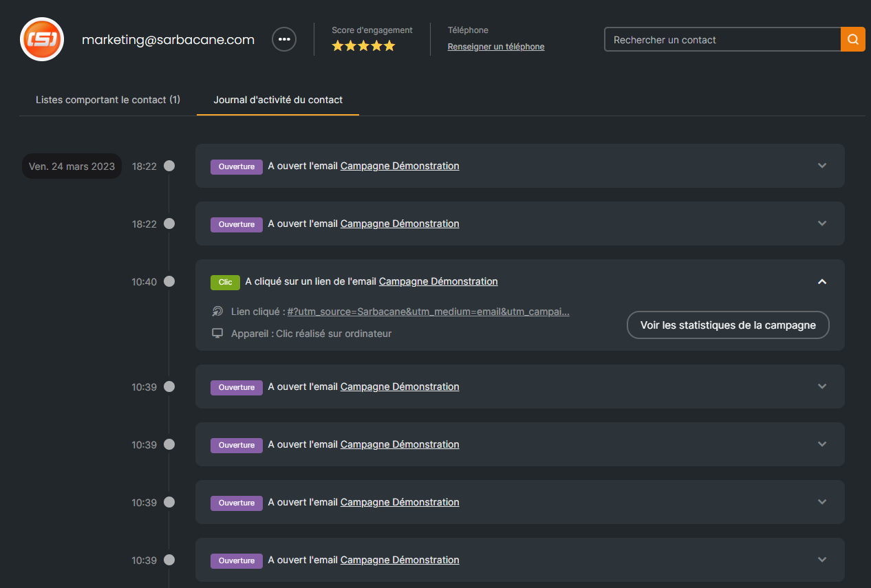This screenshot has height=588, width=871.
Task: Click the clicked-link cursor icon
Action: pos(217,312)
